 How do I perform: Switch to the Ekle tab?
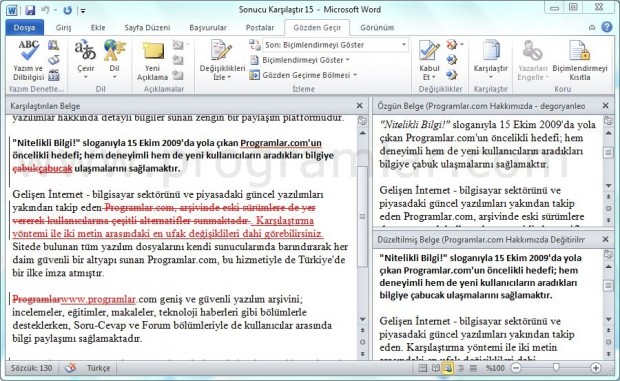(x=98, y=28)
